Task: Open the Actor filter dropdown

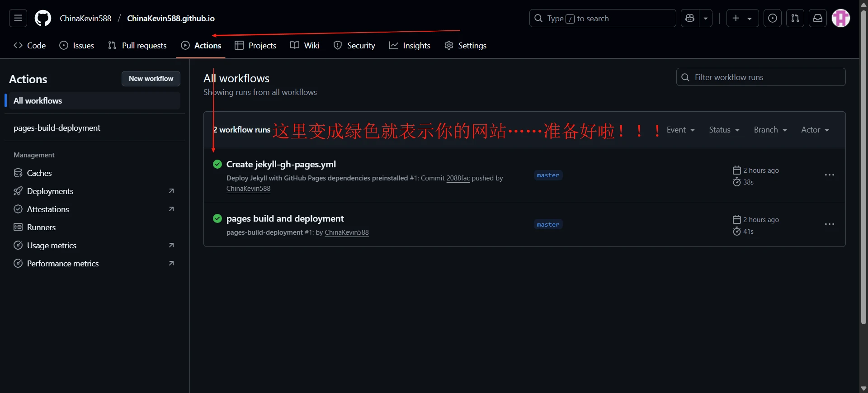Action: (x=815, y=130)
